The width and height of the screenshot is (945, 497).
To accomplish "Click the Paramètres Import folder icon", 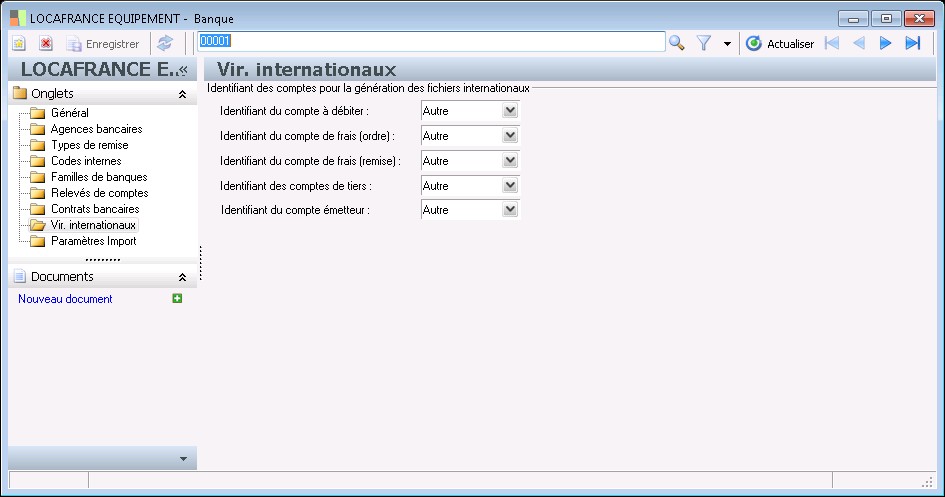I will tap(37, 241).
